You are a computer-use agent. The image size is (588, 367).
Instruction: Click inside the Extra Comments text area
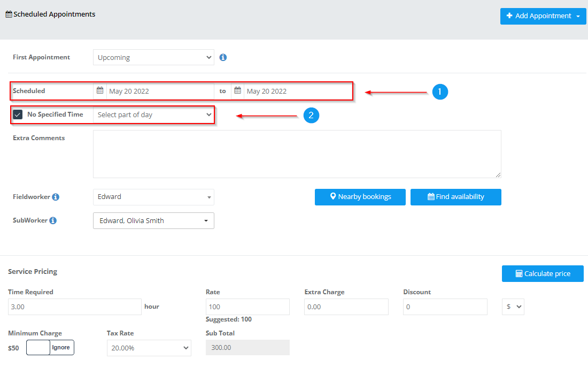point(297,154)
